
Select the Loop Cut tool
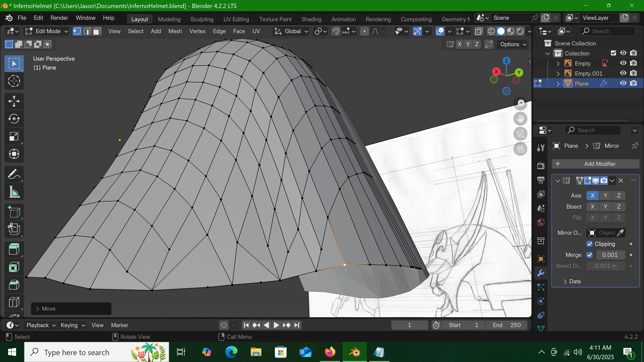pos(14,302)
